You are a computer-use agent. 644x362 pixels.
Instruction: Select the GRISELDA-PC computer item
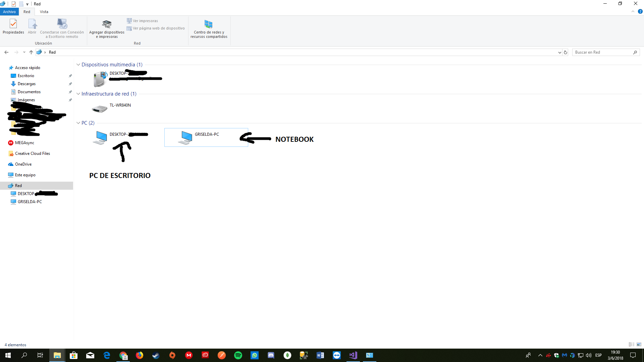206,137
